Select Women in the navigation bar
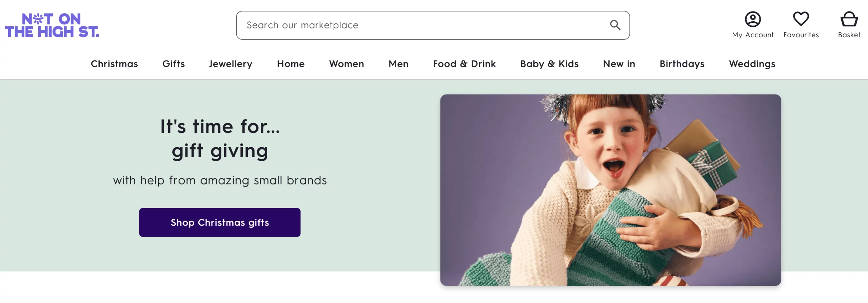868x303 pixels. [x=347, y=64]
